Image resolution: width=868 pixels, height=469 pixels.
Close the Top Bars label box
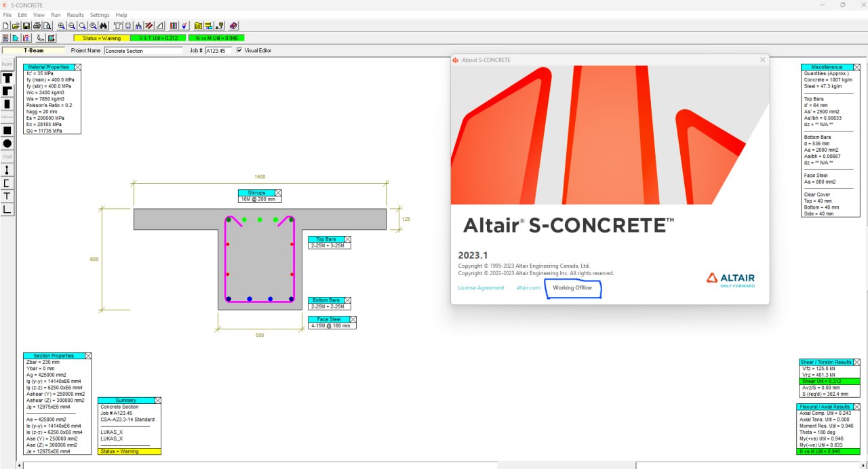348,239
